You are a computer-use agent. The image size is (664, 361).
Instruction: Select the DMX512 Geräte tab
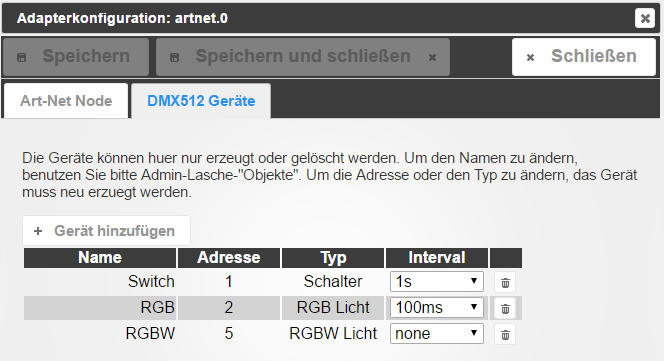click(x=201, y=101)
